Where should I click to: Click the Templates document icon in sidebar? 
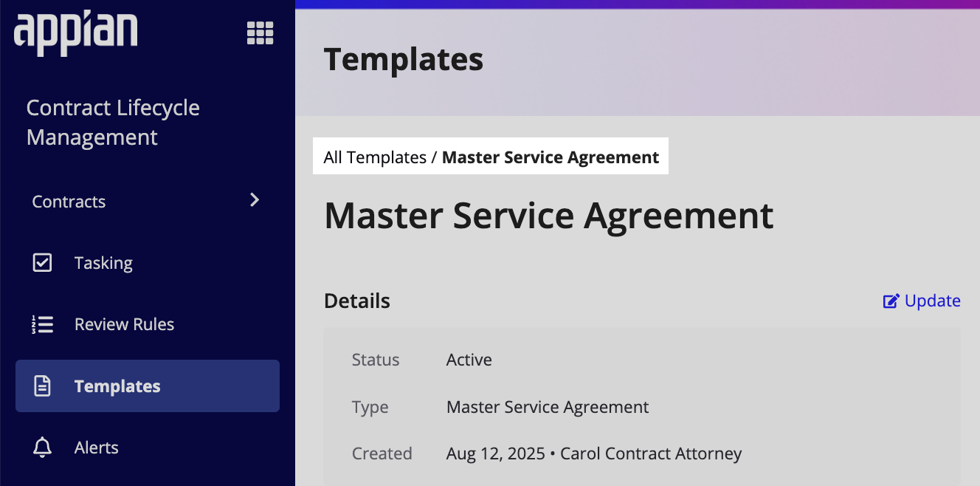[43, 386]
